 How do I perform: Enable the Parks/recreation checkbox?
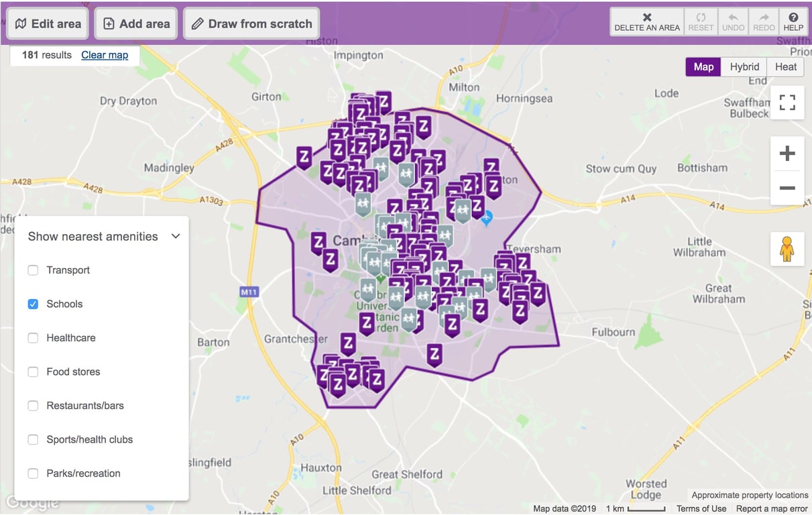33,473
